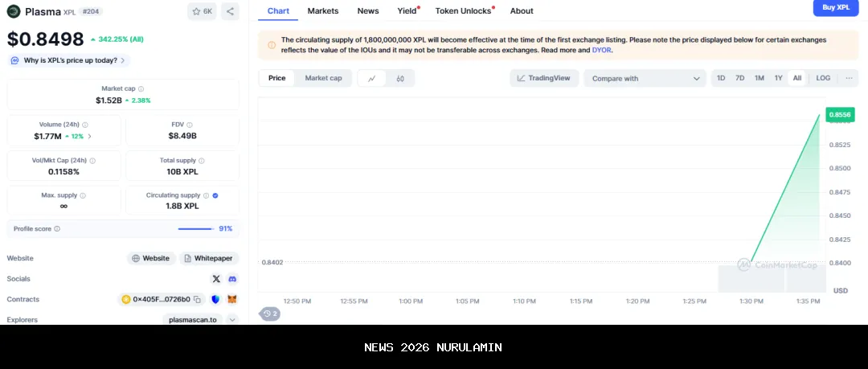Screen dimensions: 868x369
Task: Open the DYOR link in the notice
Action: pos(601,50)
